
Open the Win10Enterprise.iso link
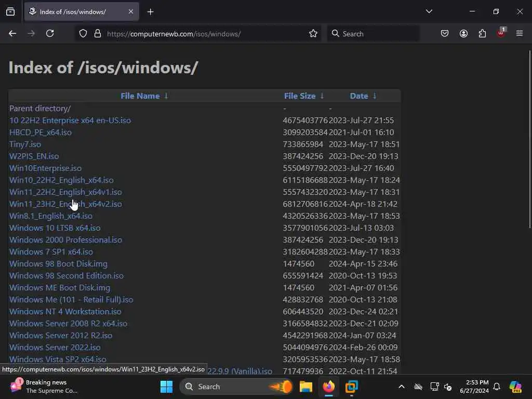coord(46,168)
